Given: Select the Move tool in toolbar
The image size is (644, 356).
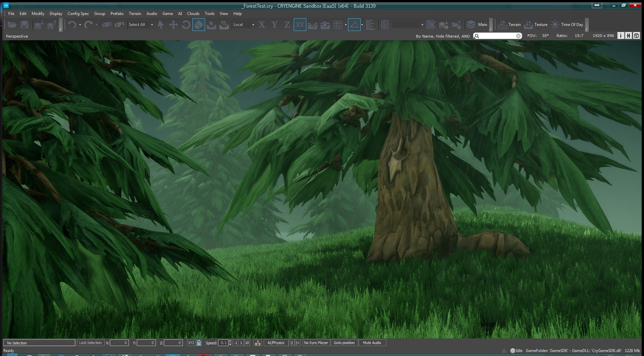Looking at the screenshot, I should coord(173,25).
